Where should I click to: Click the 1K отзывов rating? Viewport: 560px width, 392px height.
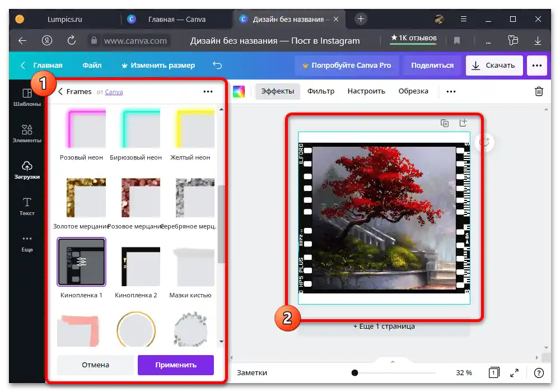pos(414,38)
